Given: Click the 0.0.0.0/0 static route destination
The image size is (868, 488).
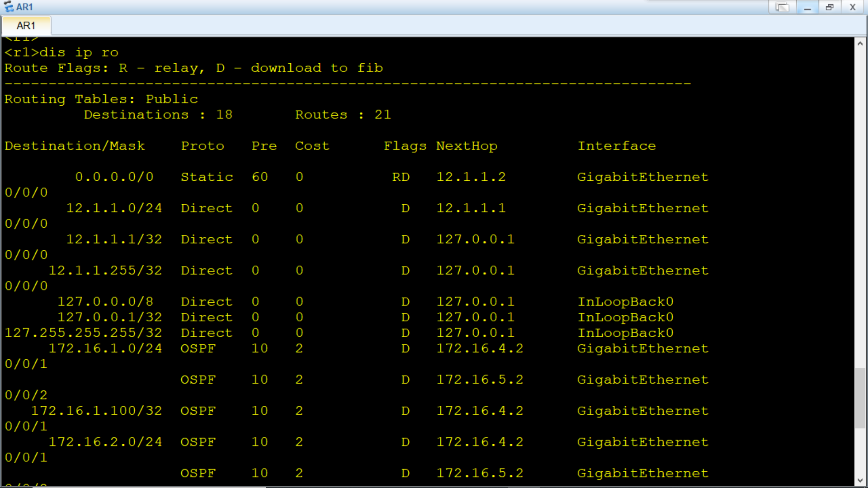Looking at the screenshot, I should tap(114, 177).
